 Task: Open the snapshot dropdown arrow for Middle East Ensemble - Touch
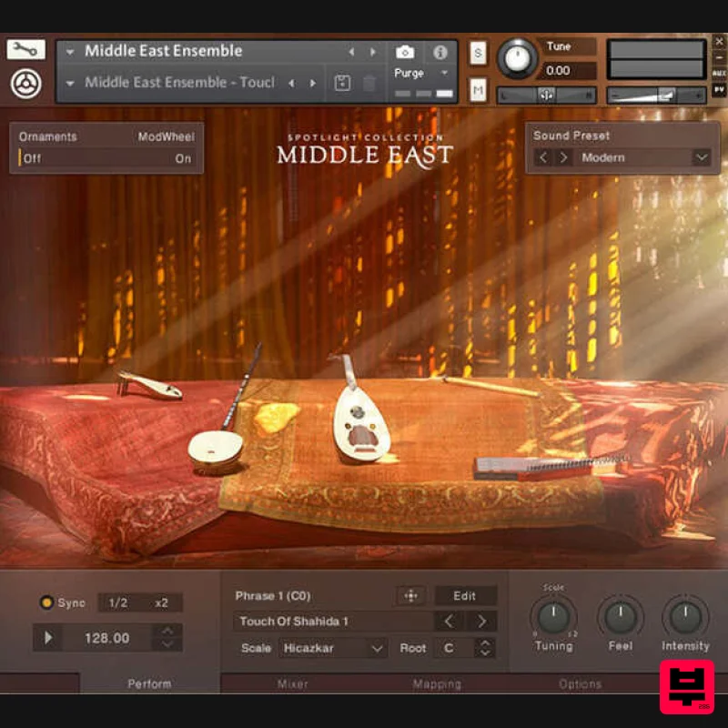pyautogui.click(x=70, y=84)
